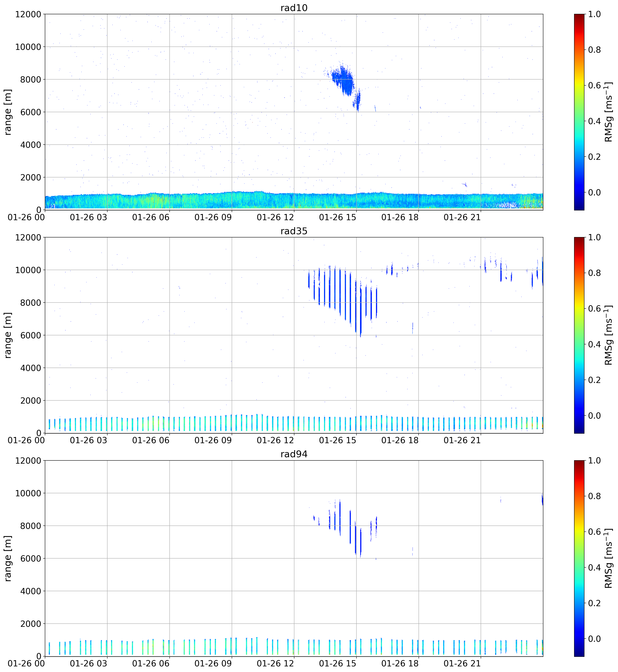618x672 pixels.
Task: Click the 1.0 tick on rad10 colorbar
Action: (594, 14)
